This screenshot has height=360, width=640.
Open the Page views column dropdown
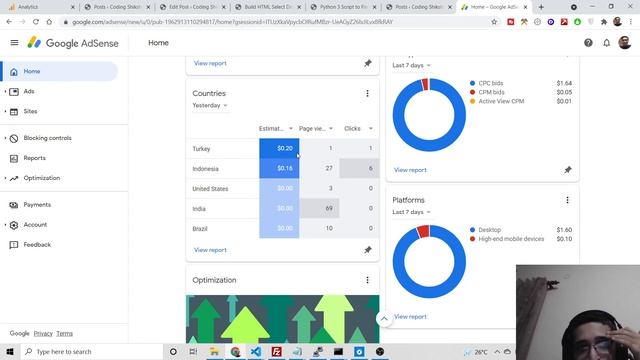(x=331, y=129)
